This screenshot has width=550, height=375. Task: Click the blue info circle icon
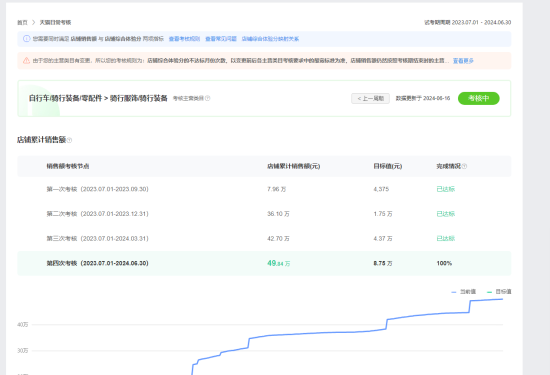click(26, 39)
